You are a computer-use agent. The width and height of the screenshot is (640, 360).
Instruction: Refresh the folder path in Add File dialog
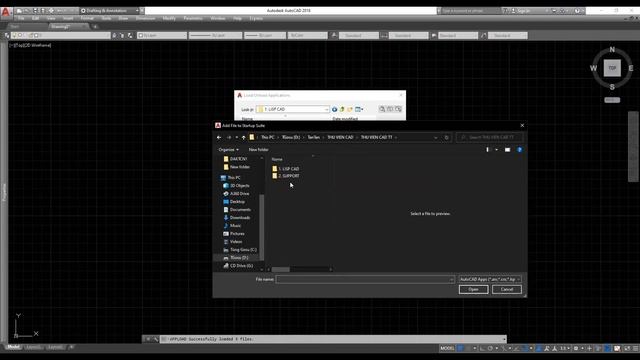click(447, 138)
